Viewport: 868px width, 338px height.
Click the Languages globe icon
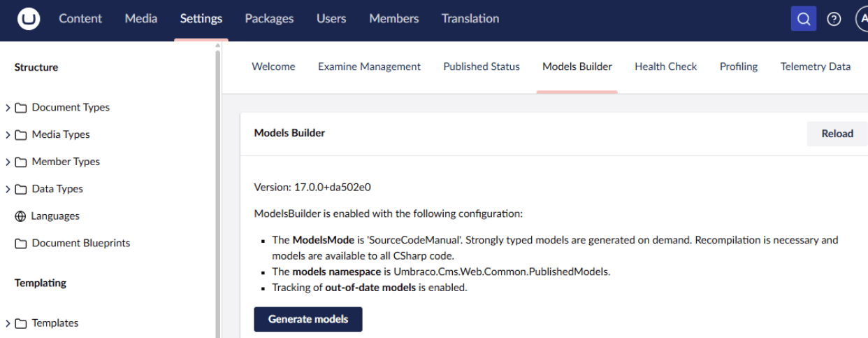click(x=20, y=216)
